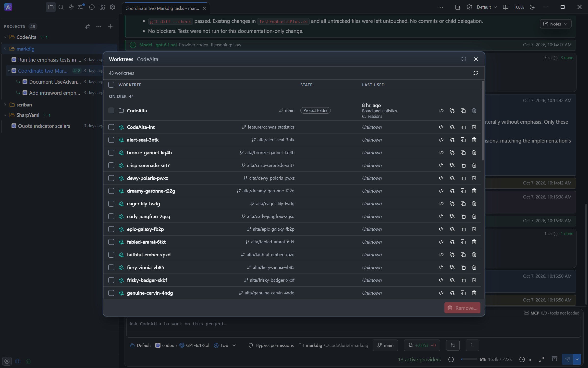Check the faithful-ember-xpzd checkbox
588x368 pixels.
click(111, 254)
